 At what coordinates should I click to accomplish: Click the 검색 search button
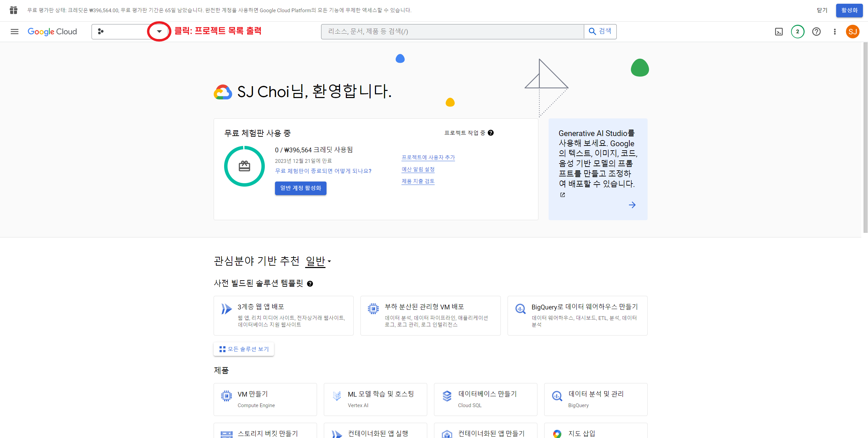click(x=600, y=32)
